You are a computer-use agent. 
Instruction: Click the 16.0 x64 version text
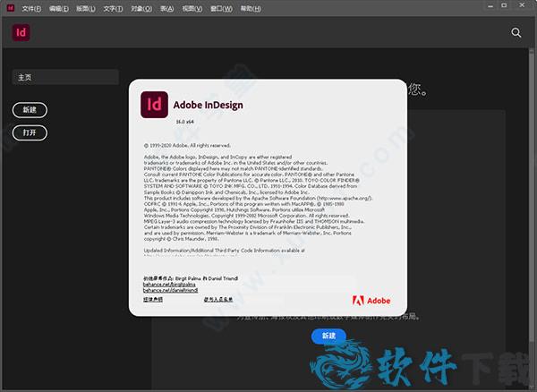[185, 122]
